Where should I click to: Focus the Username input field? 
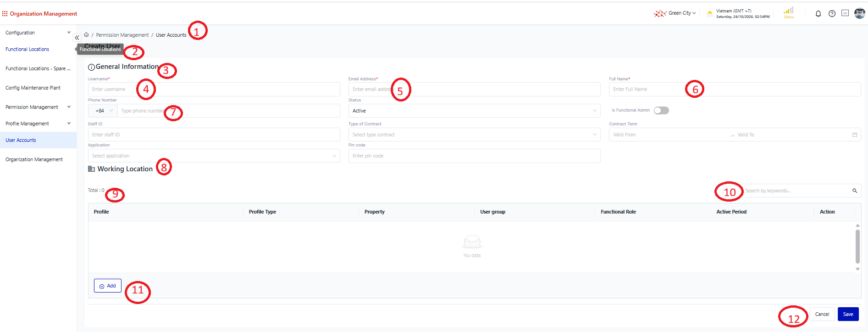pos(214,89)
